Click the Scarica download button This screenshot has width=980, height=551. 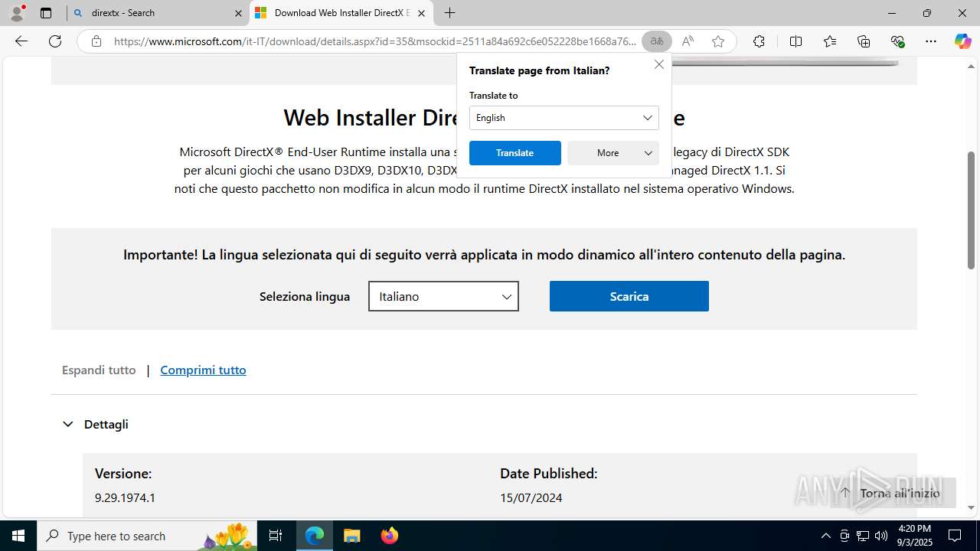tap(629, 296)
